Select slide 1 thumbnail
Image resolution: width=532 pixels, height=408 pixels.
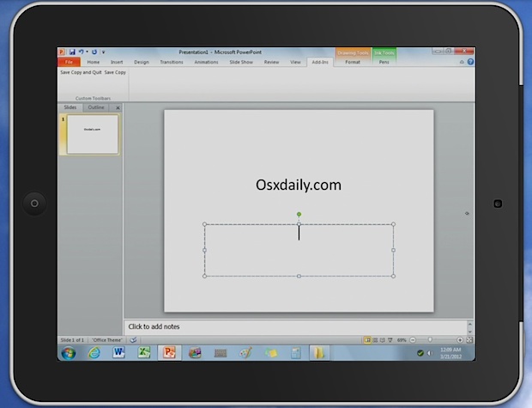pyautogui.click(x=93, y=134)
